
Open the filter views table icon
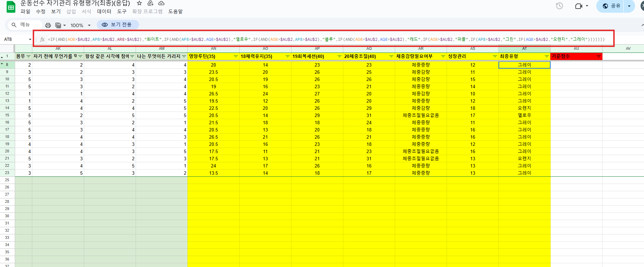coord(60,25)
